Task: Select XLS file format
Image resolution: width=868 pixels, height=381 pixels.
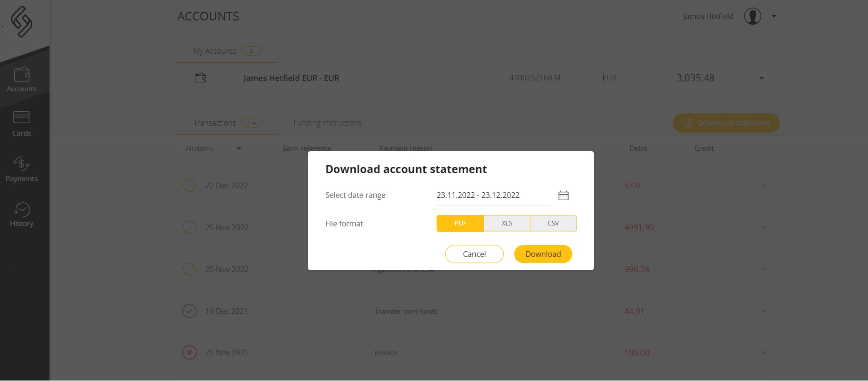Action: (x=507, y=224)
